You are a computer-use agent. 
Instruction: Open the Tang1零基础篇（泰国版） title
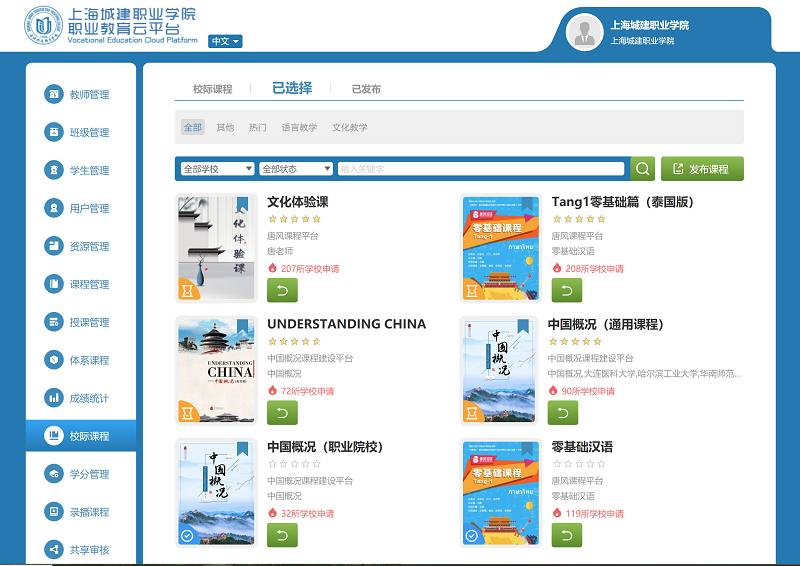click(622, 202)
